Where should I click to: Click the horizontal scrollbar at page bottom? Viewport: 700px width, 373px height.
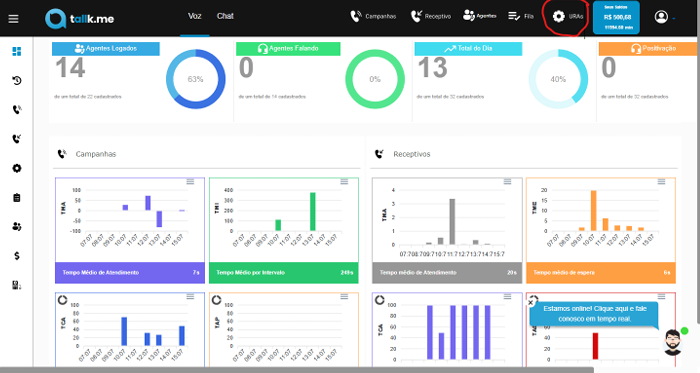coord(297,370)
